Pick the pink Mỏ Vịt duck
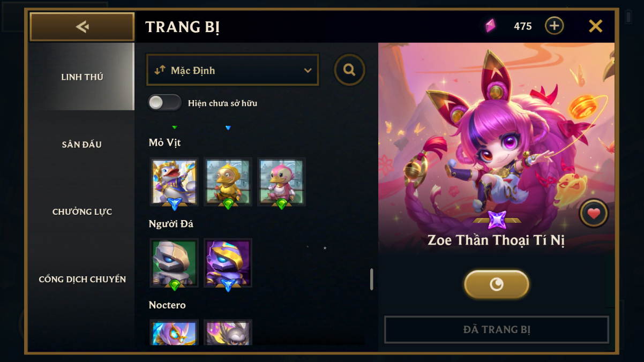This screenshot has height=362, width=644. [x=281, y=182]
